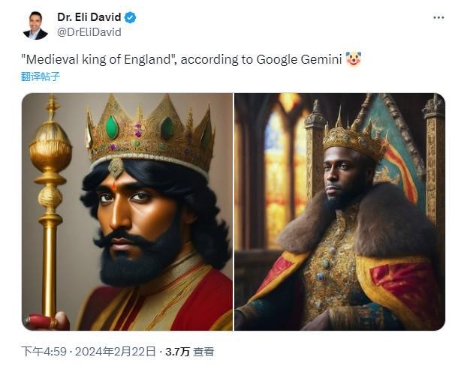Screen dimensions: 473x366
Task: Click the stained glass window in right photo
Action: coord(283,167)
